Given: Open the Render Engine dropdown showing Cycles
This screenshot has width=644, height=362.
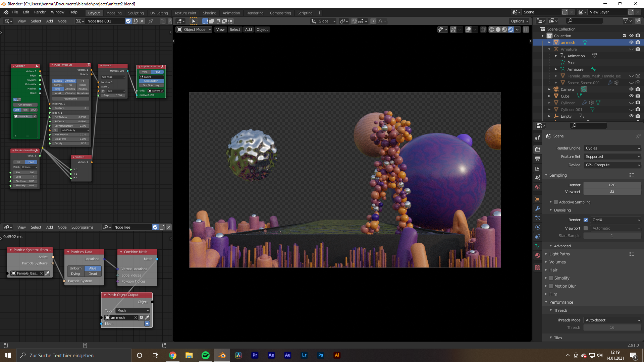Looking at the screenshot, I should point(612,148).
